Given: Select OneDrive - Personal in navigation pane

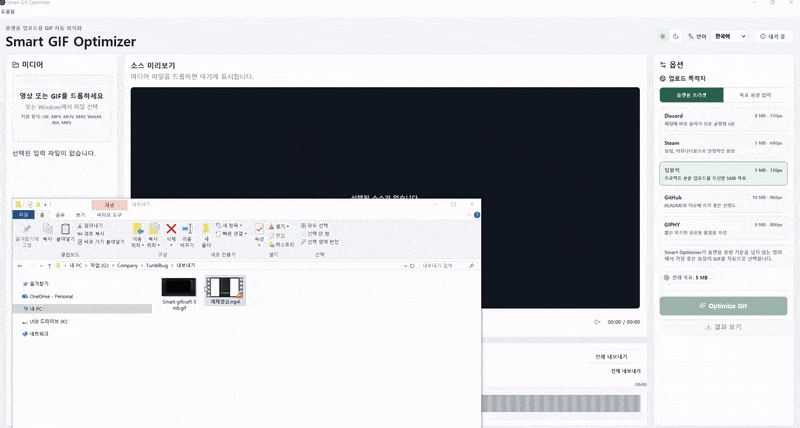Looking at the screenshot, I should (47, 296).
